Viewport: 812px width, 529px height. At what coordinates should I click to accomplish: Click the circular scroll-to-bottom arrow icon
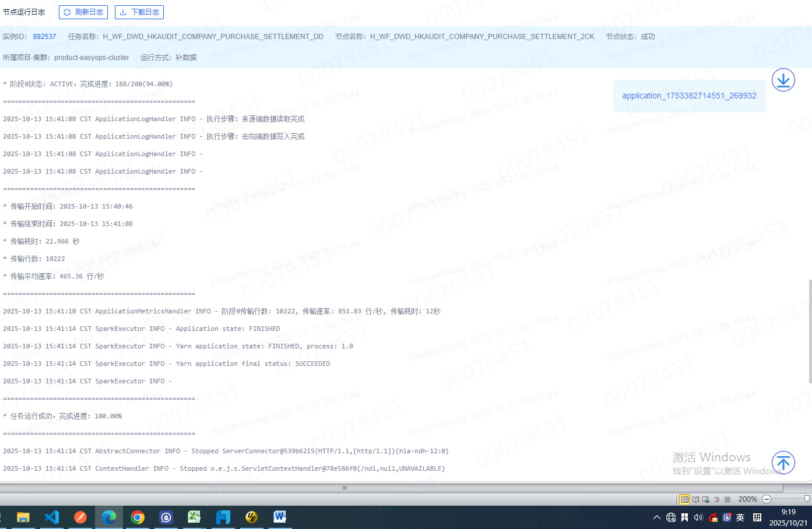pyautogui.click(x=783, y=80)
